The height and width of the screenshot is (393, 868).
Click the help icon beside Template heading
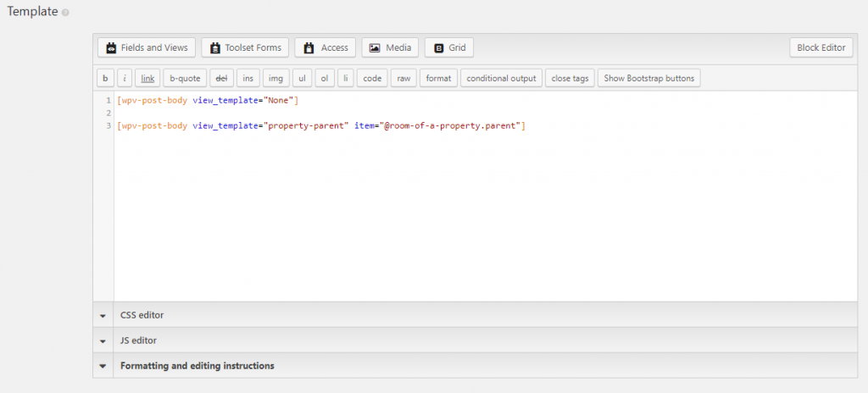point(66,13)
